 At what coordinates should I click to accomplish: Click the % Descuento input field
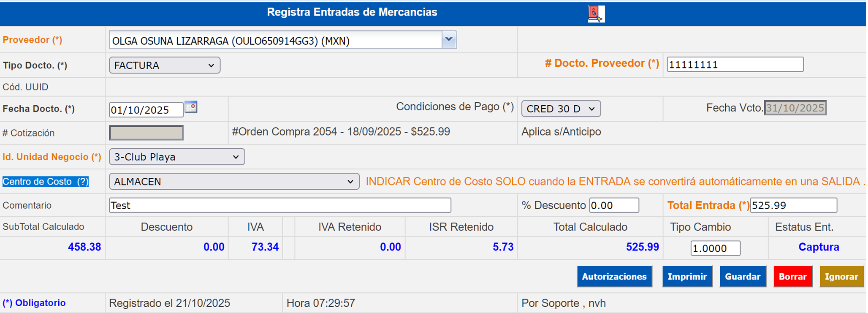click(x=613, y=205)
